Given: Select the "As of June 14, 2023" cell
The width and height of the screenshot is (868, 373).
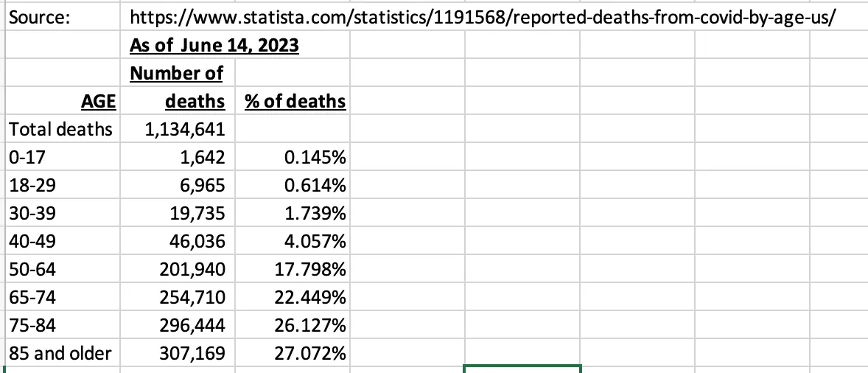Looking at the screenshot, I should pyautogui.click(x=214, y=46).
